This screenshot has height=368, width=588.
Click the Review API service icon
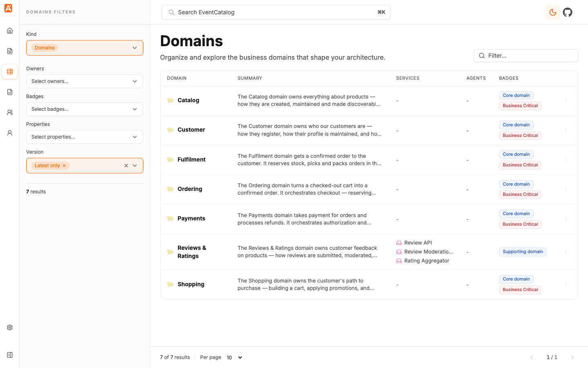tap(399, 243)
